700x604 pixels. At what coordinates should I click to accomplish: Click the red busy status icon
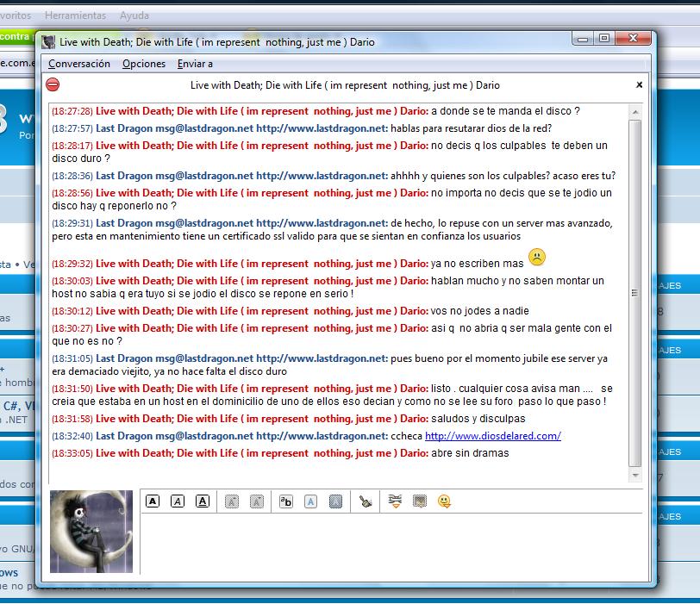[x=53, y=84]
